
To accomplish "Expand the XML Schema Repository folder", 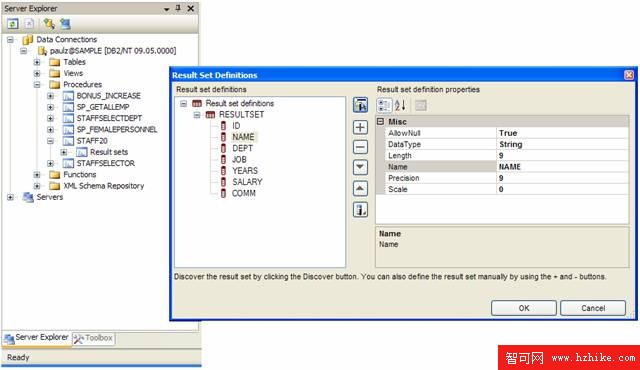I will pos(37,186).
